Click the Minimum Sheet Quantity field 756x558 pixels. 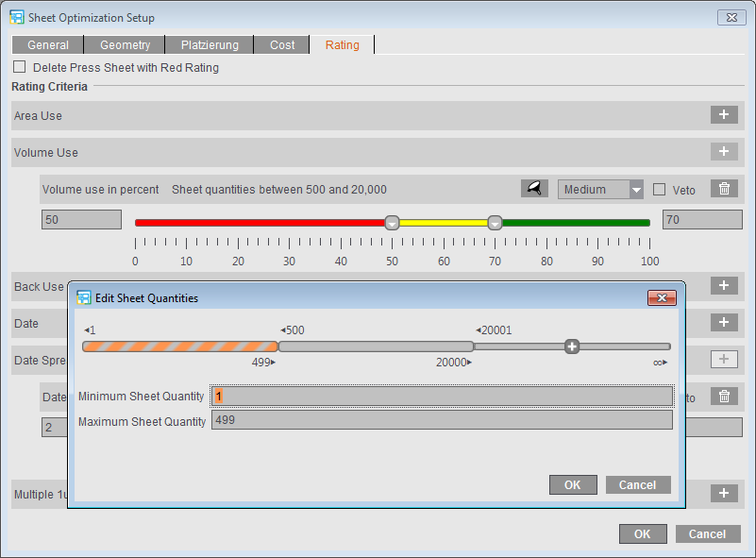[x=442, y=397]
